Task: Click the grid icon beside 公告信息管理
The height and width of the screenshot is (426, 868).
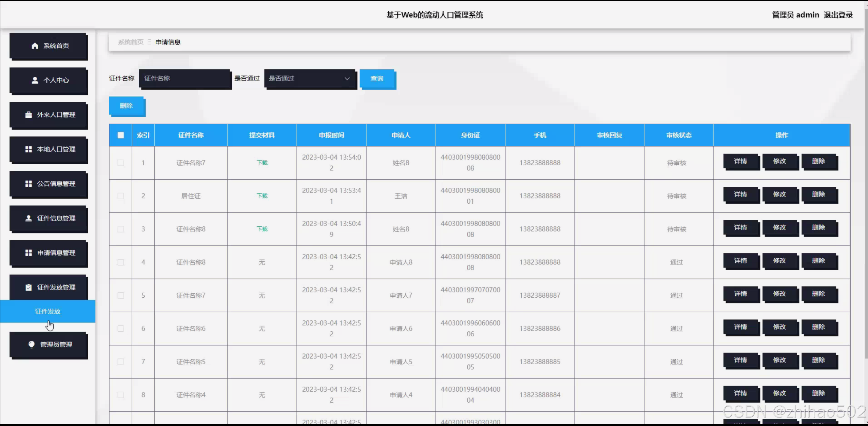Action: [x=29, y=184]
